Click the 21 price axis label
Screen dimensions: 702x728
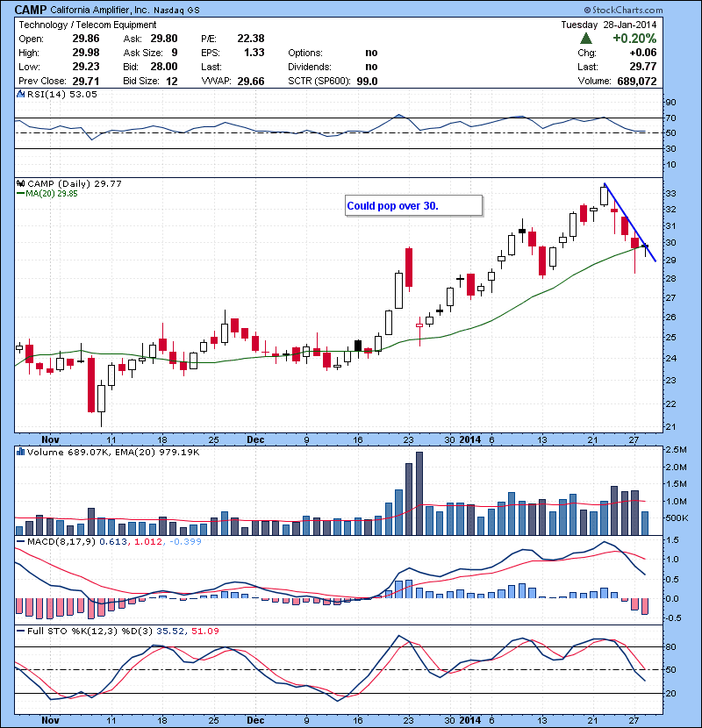point(671,426)
